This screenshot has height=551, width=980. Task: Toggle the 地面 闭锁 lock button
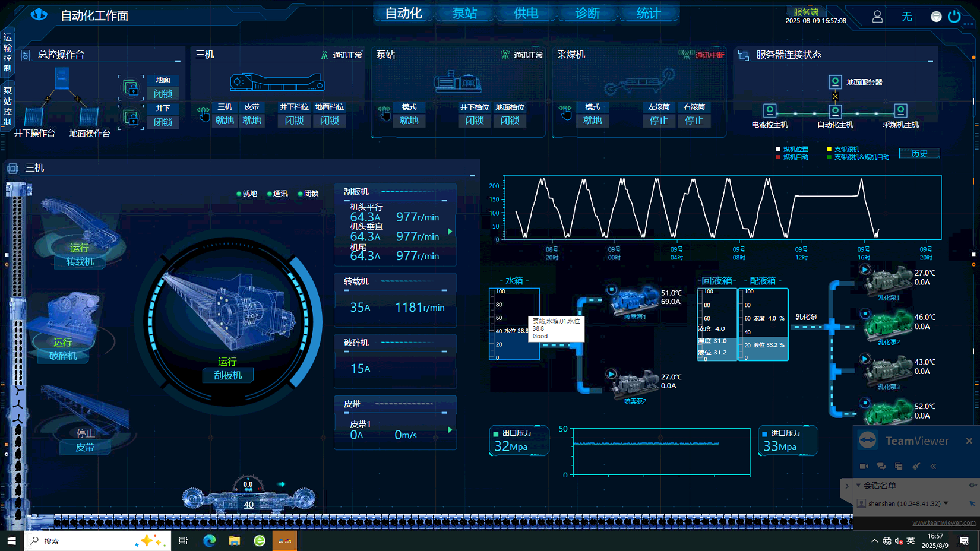(x=163, y=94)
